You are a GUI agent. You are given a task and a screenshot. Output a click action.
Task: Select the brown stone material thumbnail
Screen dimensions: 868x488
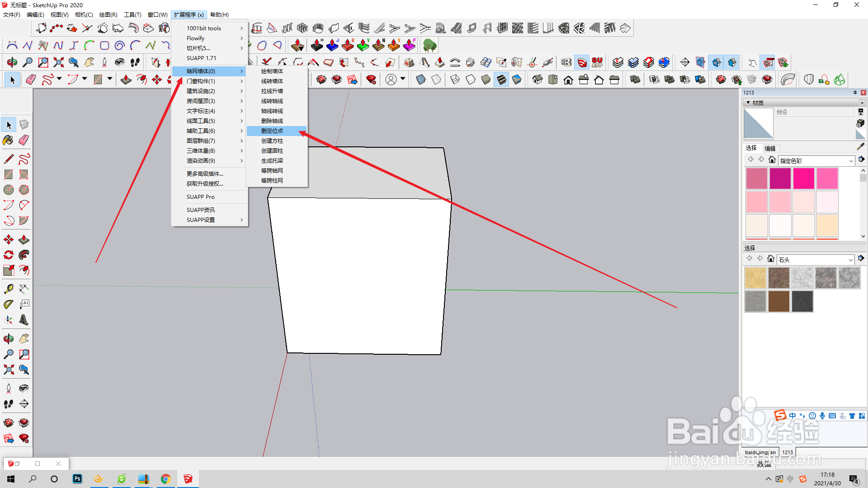(x=778, y=301)
